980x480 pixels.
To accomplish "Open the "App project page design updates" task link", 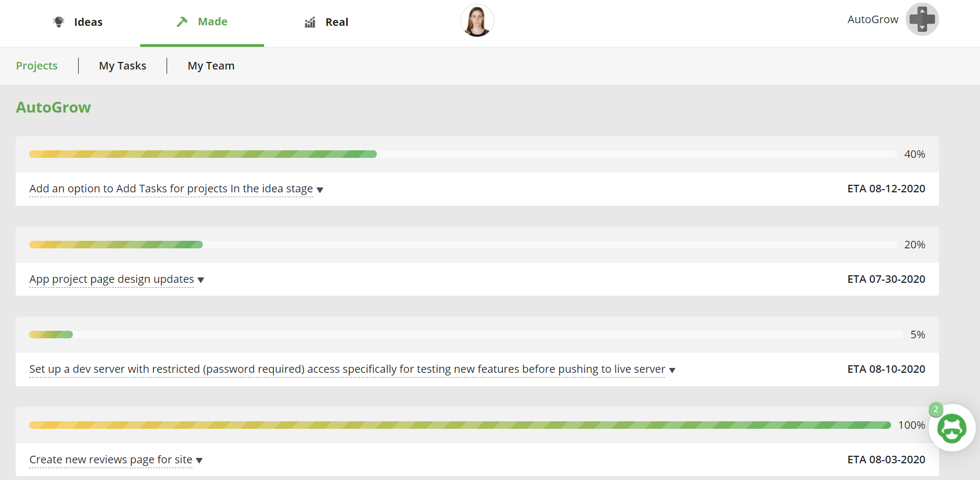I will (111, 279).
